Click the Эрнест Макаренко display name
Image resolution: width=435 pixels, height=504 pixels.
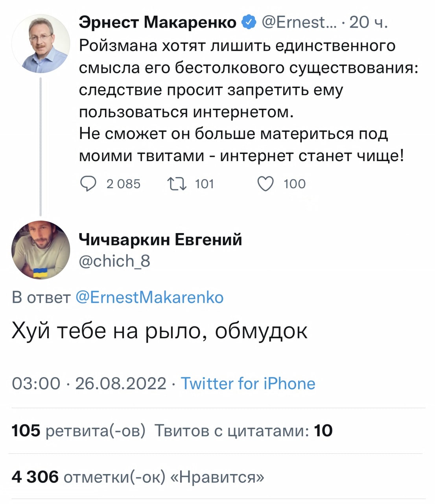tap(157, 22)
